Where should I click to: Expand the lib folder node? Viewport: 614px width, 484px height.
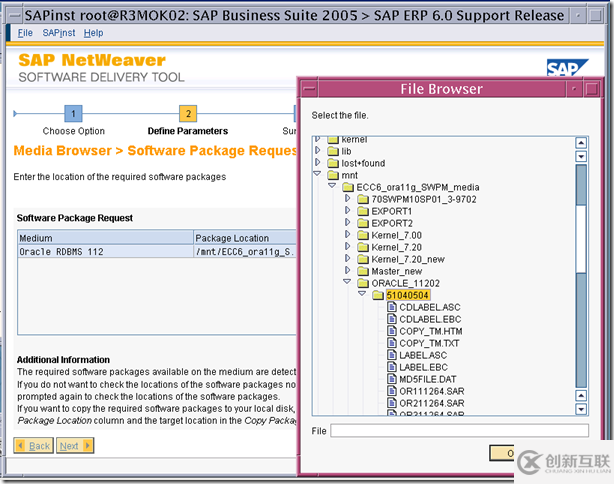click(318, 150)
